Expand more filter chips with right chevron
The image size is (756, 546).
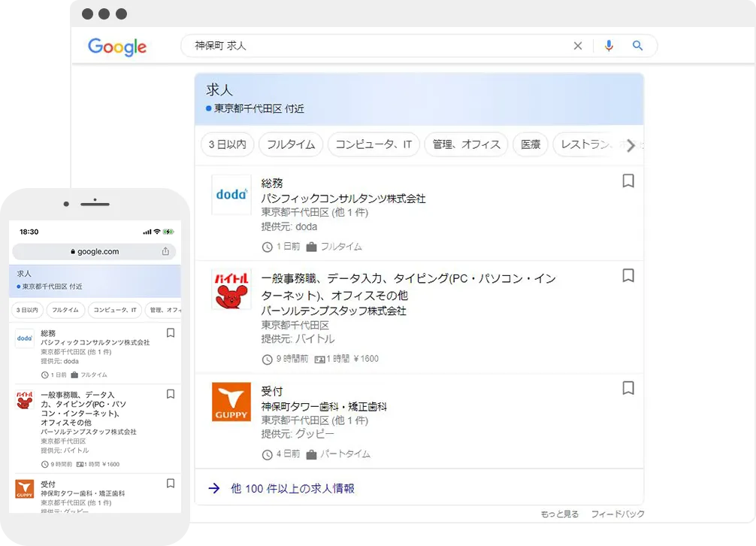[631, 145]
